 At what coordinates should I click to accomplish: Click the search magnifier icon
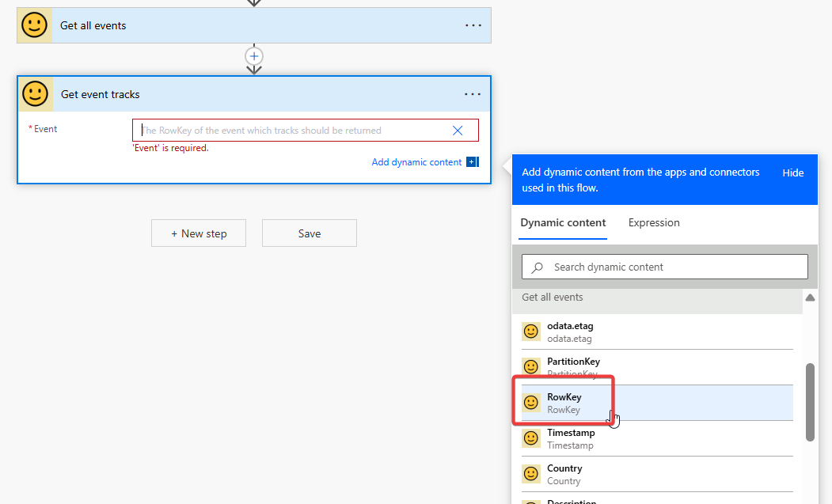pos(538,267)
